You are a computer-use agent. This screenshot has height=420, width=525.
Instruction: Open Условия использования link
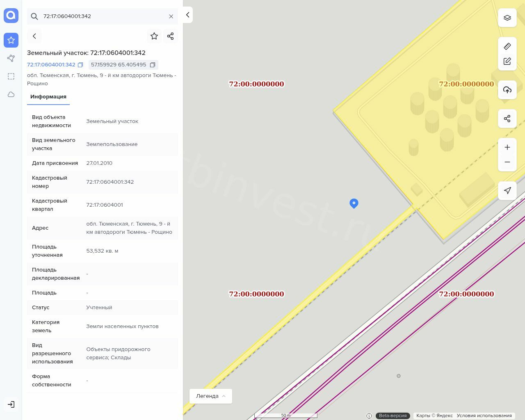point(484,415)
